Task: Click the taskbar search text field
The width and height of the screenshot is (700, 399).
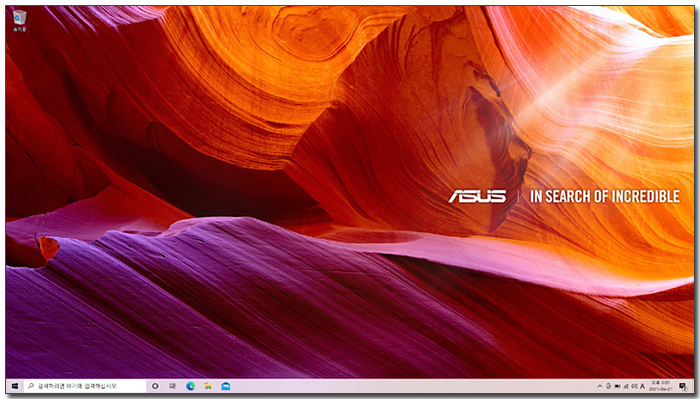Action: (85, 386)
